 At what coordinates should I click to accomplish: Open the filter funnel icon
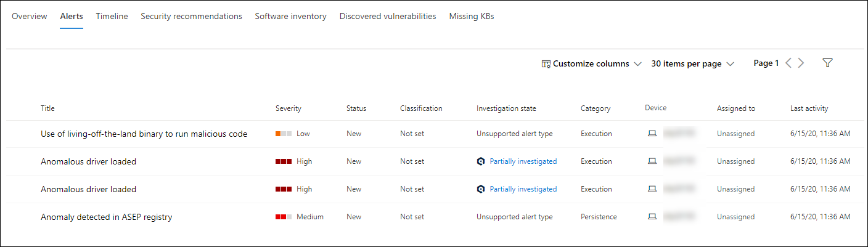click(828, 63)
